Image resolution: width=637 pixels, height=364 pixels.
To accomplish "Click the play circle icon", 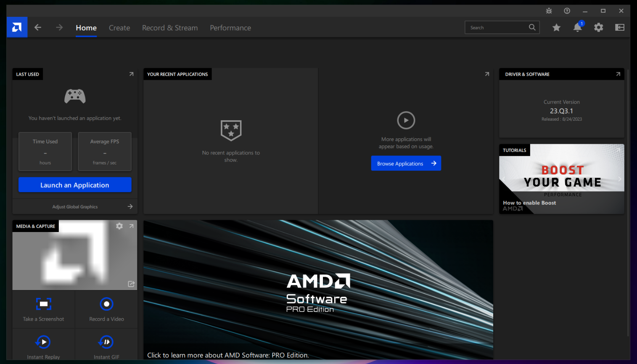I will 406,120.
